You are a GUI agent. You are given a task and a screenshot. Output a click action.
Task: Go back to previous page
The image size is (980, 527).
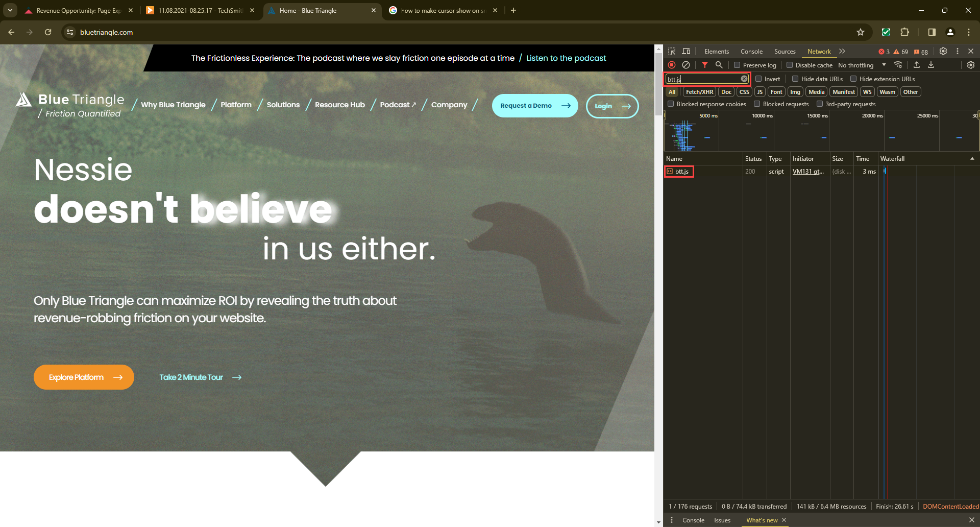[11, 32]
